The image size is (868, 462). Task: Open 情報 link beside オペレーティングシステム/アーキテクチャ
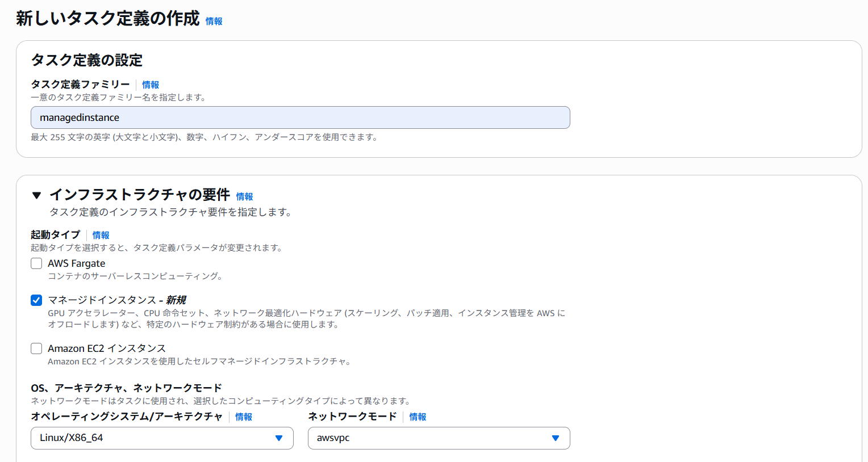point(244,417)
